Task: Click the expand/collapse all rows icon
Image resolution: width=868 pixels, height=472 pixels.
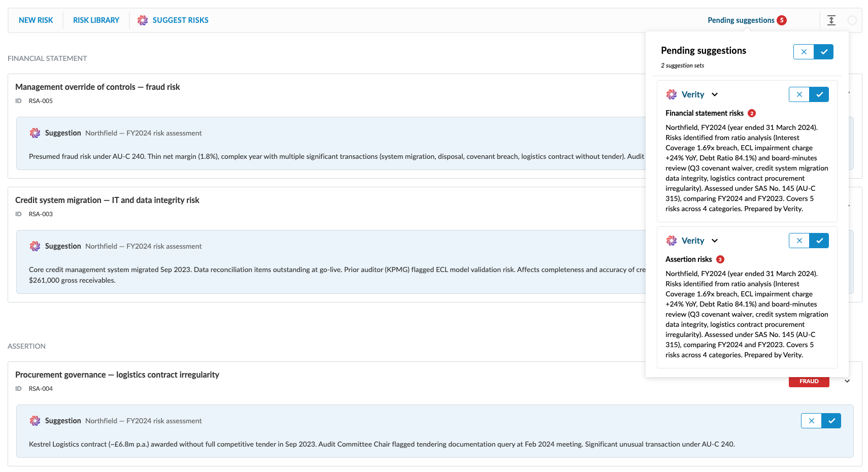Action: [831, 20]
